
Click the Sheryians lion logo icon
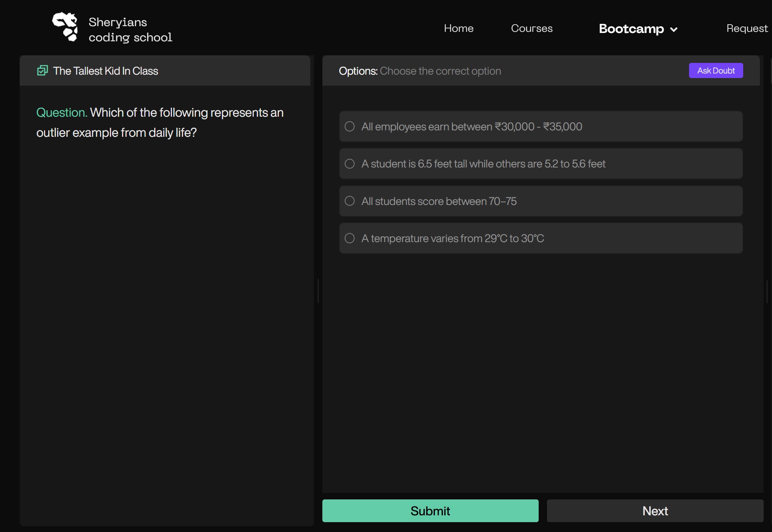(65, 27)
